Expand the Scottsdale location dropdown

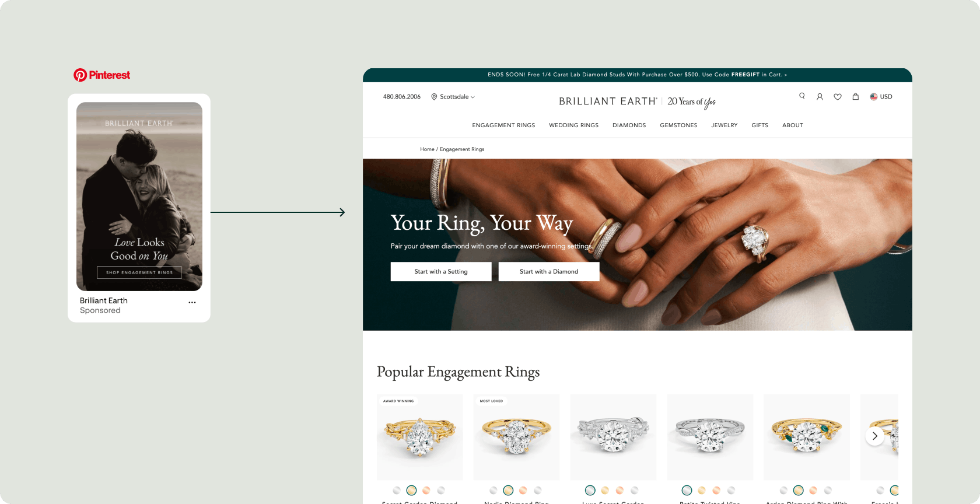(453, 97)
